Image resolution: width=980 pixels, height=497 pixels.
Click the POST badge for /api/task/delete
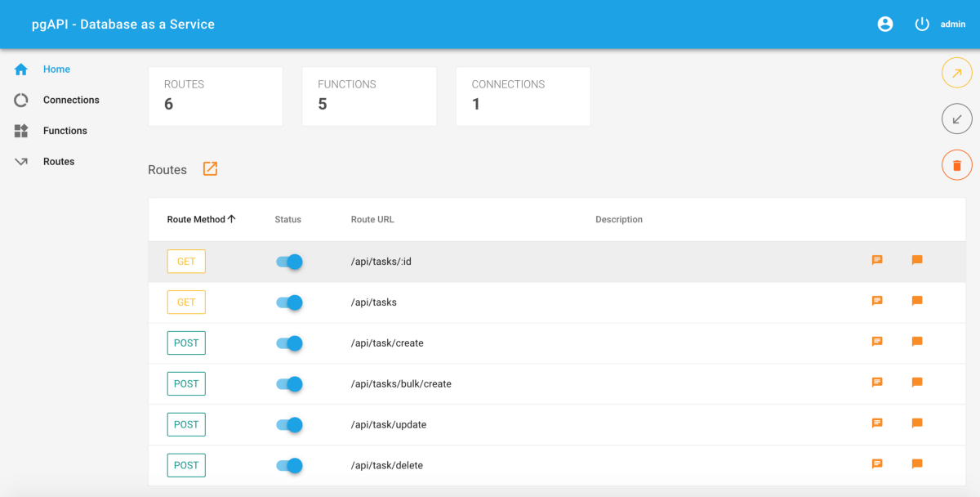tap(186, 465)
